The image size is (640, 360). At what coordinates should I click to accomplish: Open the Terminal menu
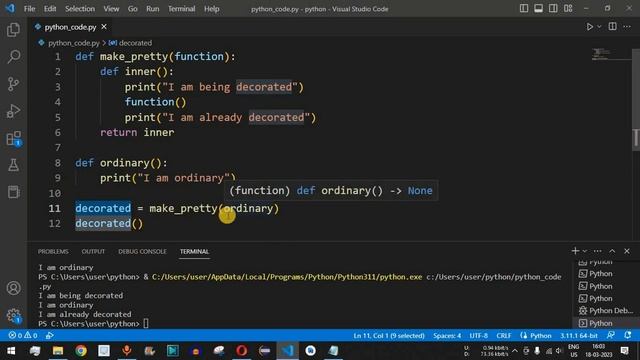[x=181, y=9]
